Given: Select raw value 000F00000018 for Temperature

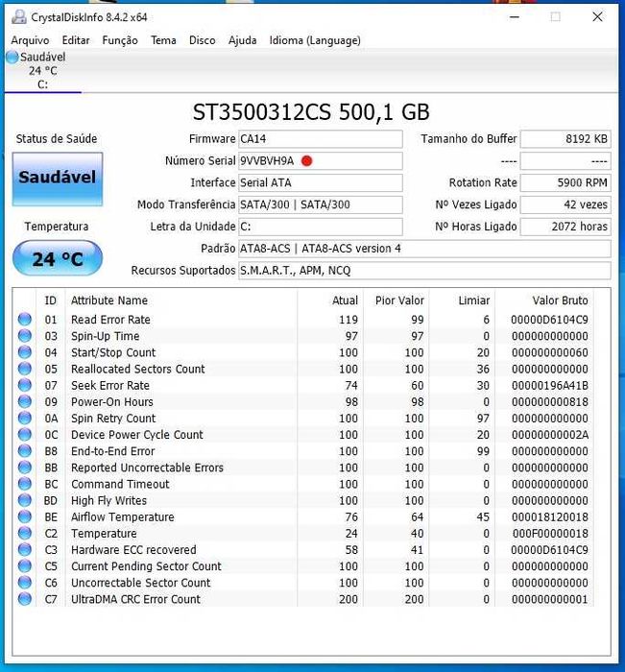Looking at the screenshot, I should tap(550, 534).
